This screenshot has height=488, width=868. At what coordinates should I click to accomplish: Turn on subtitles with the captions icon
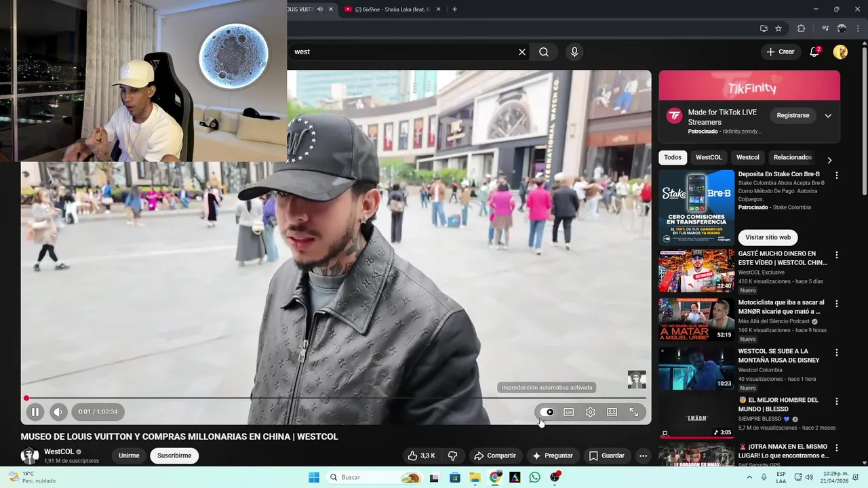569,412
